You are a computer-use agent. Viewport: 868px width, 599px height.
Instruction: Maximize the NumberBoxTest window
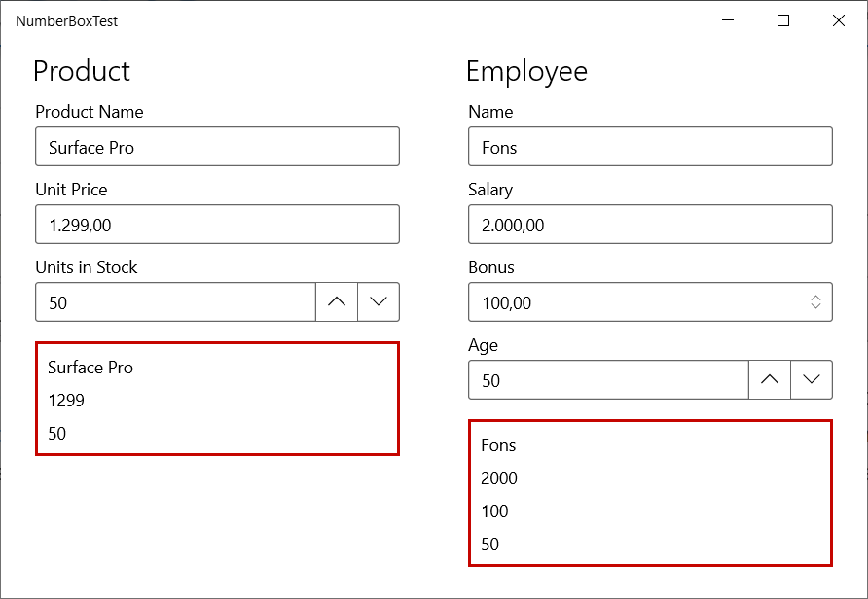[782, 20]
